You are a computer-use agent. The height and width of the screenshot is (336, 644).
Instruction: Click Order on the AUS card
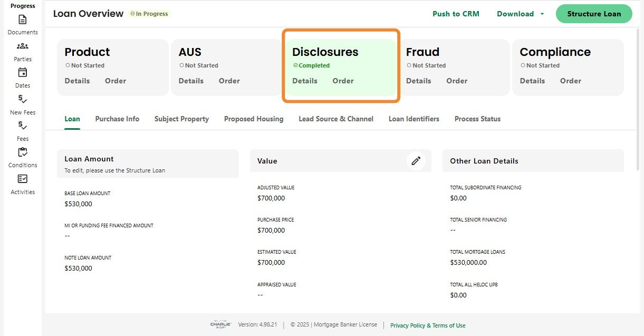coord(229,81)
